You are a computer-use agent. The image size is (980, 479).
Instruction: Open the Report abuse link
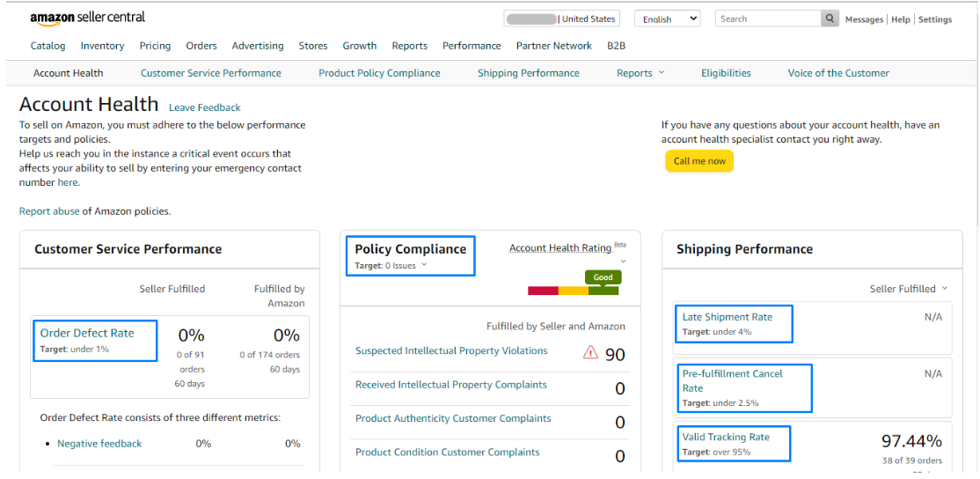coord(49,211)
